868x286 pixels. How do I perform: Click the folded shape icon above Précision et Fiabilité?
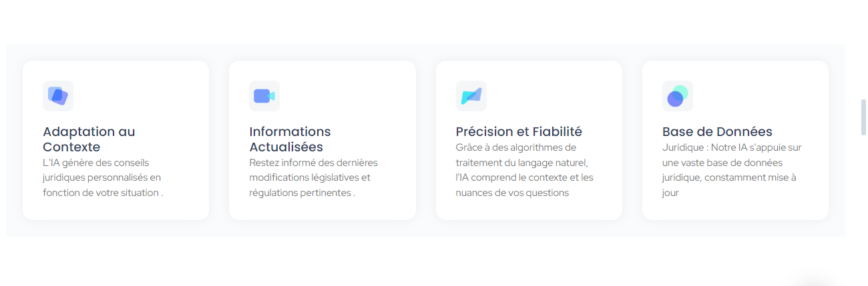point(471,96)
